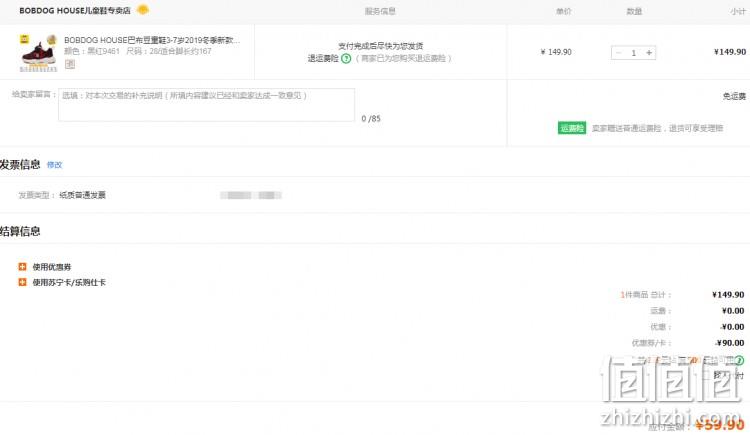Viewport: 750px width, 435px height.
Task: Click the item row subtotal ¥149.90
Action: click(x=730, y=52)
